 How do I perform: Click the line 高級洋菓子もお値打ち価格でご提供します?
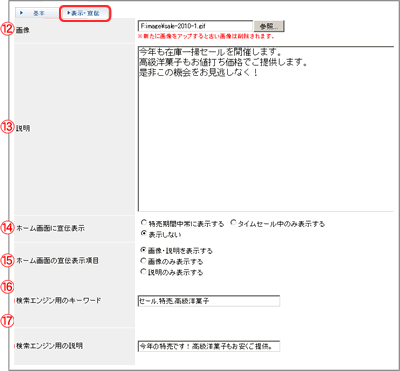click(223, 62)
